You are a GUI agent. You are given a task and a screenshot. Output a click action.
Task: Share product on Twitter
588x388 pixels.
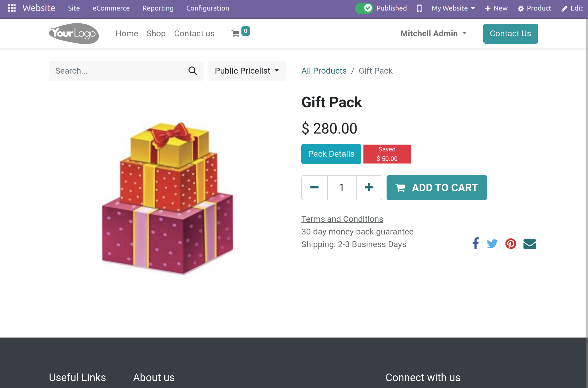pos(492,244)
